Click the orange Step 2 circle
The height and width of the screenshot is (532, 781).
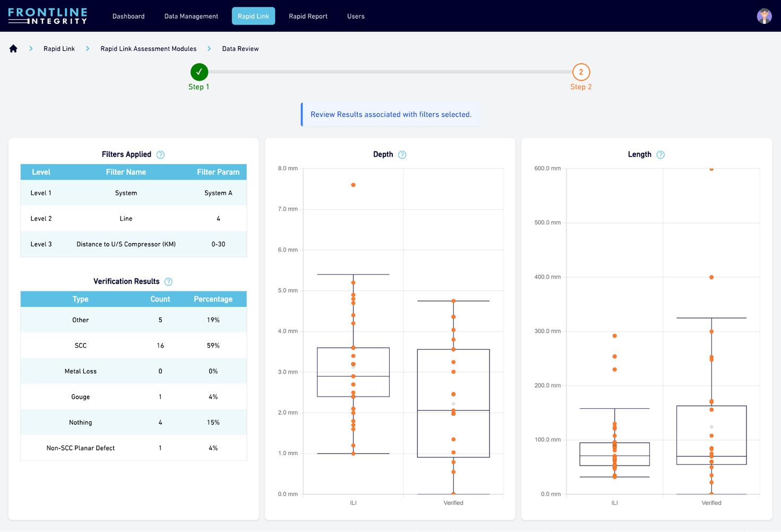click(x=581, y=72)
